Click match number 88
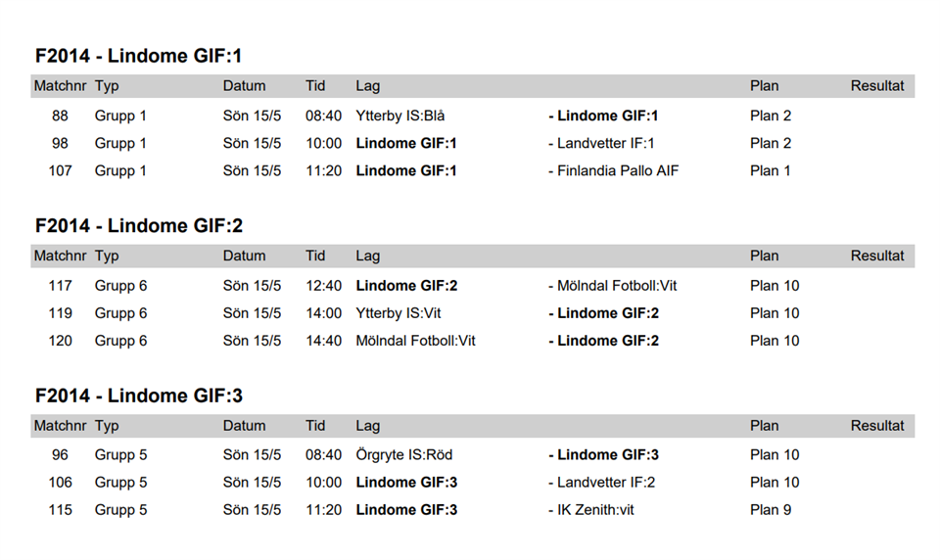Image resolution: width=940 pixels, height=560 pixels. [x=60, y=116]
